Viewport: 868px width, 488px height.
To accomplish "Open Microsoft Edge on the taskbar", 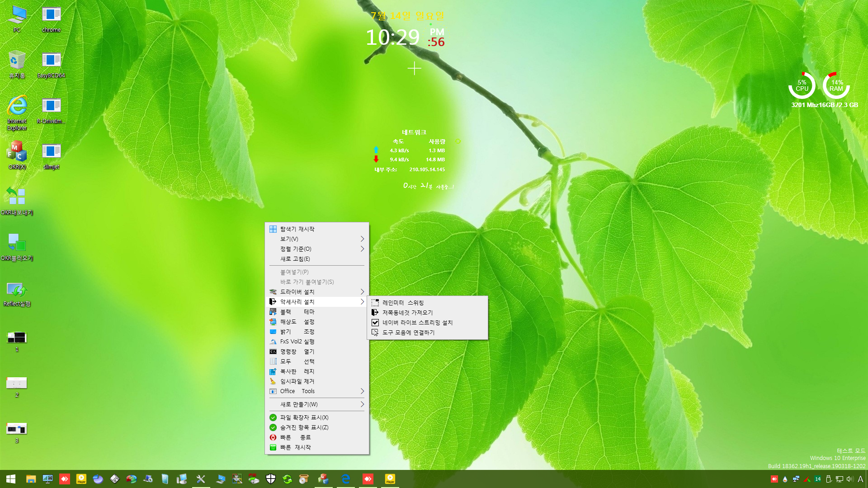I will coord(346,479).
